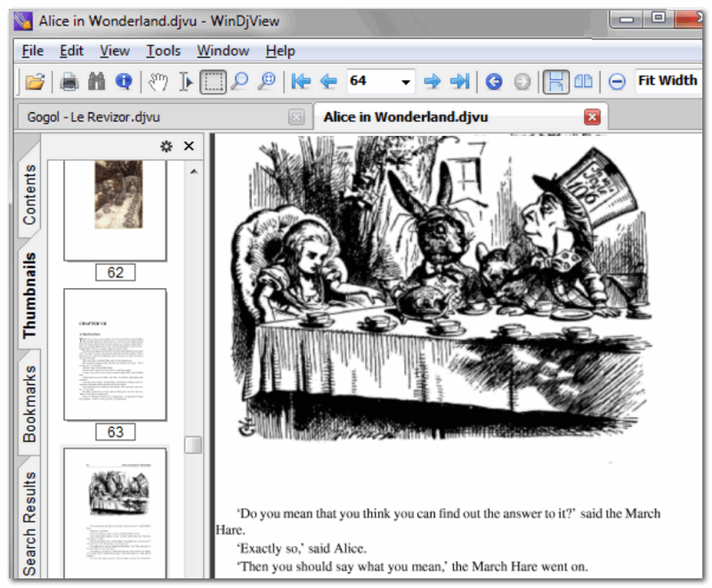Open the Tools menu
The width and height of the screenshot is (712, 588).
[x=164, y=51]
